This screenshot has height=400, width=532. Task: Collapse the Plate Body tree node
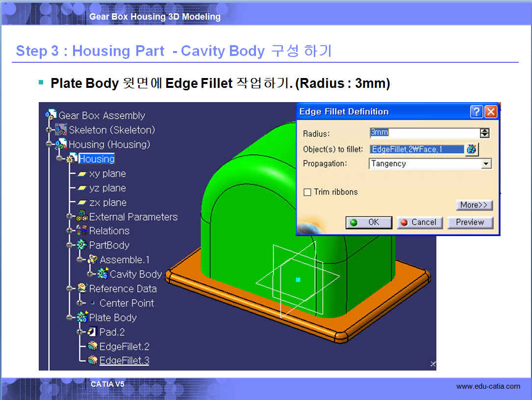pyautogui.click(x=69, y=318)
